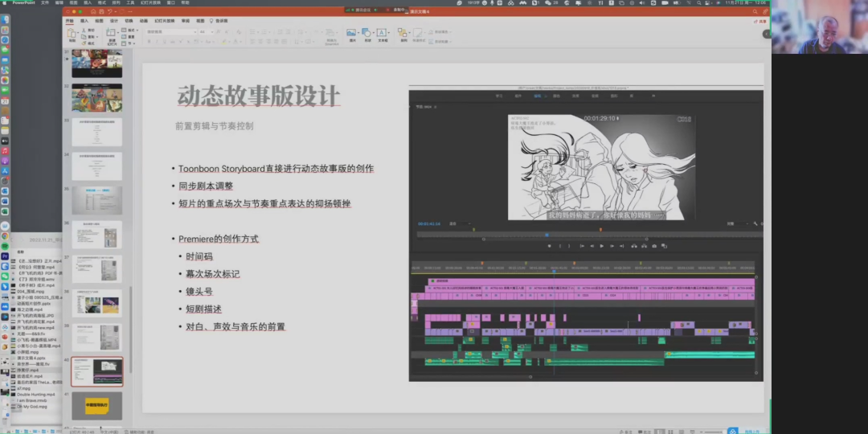Open the font size dropdown showing 44
Screen dimensions: 868x434
click(x=211, y=32)
